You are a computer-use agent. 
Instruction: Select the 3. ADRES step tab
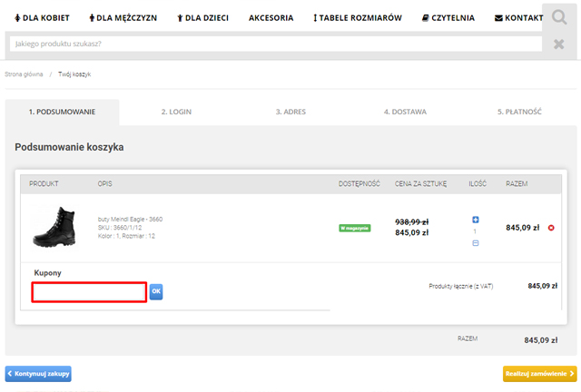click(290, 112)
